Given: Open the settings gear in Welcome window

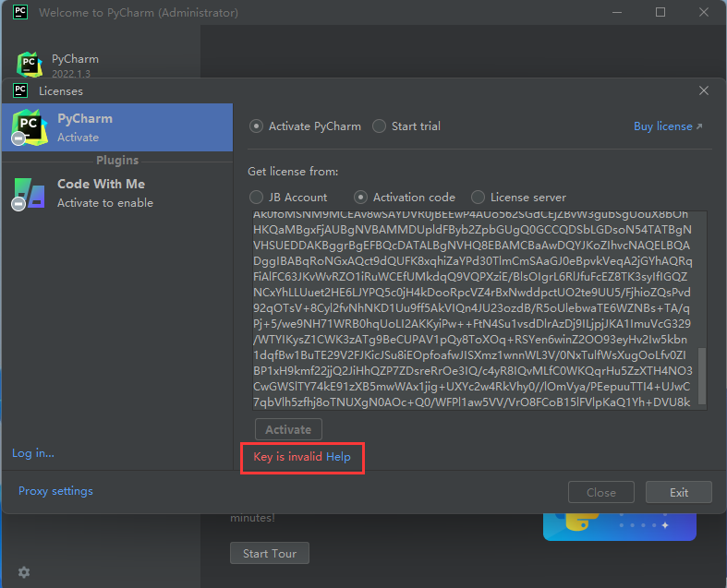Looking at the screenshot, I should pyautogui.click(x=24, y=572).
